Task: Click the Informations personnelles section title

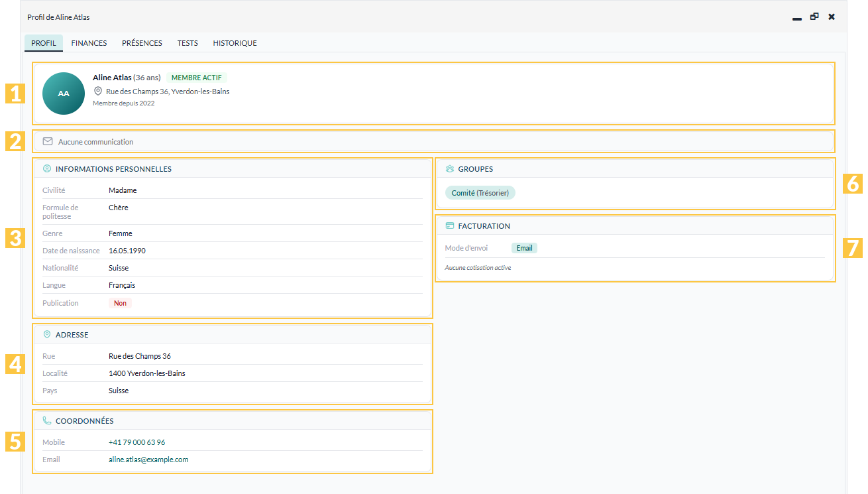Action: [x=113, y=169]
